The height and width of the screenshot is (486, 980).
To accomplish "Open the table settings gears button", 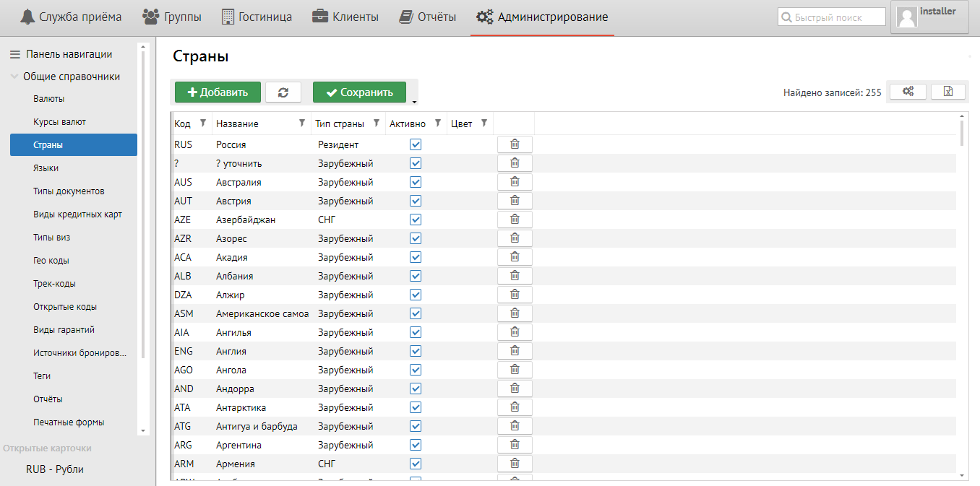I will pyautogui.click(x=908, y=92).
